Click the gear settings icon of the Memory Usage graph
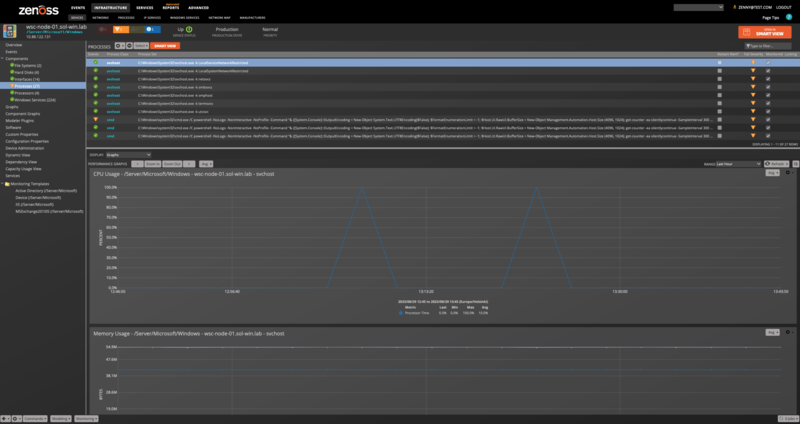Screen dimensions: 800x424 pos(789,332)
